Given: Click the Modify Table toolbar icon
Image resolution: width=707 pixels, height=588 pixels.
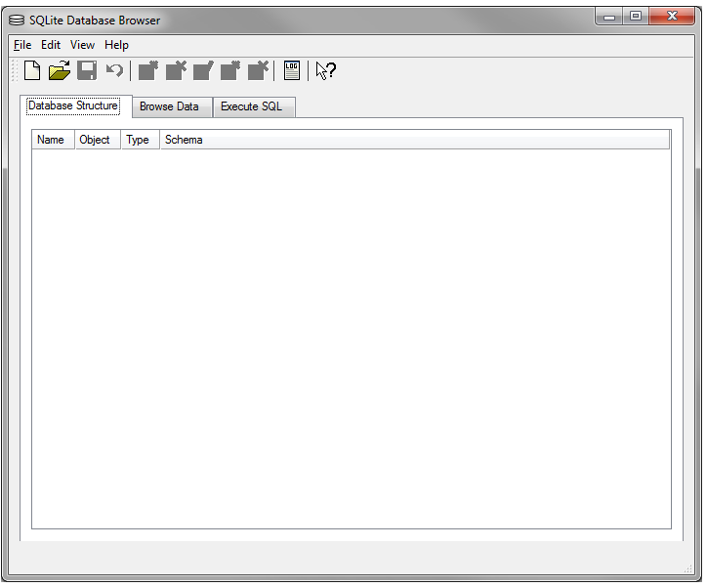Looking at the screenshot, I should (203, 70).
